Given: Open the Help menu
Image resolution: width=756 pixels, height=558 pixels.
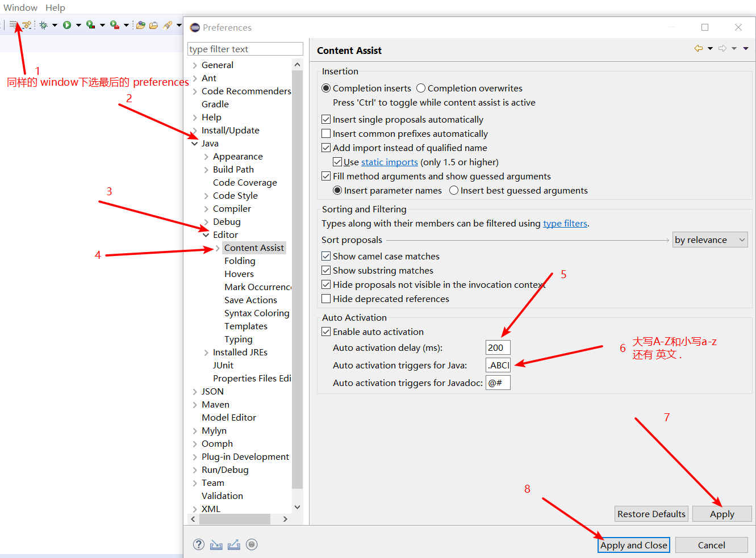Looking at the screenshot, I should (55, 7).
